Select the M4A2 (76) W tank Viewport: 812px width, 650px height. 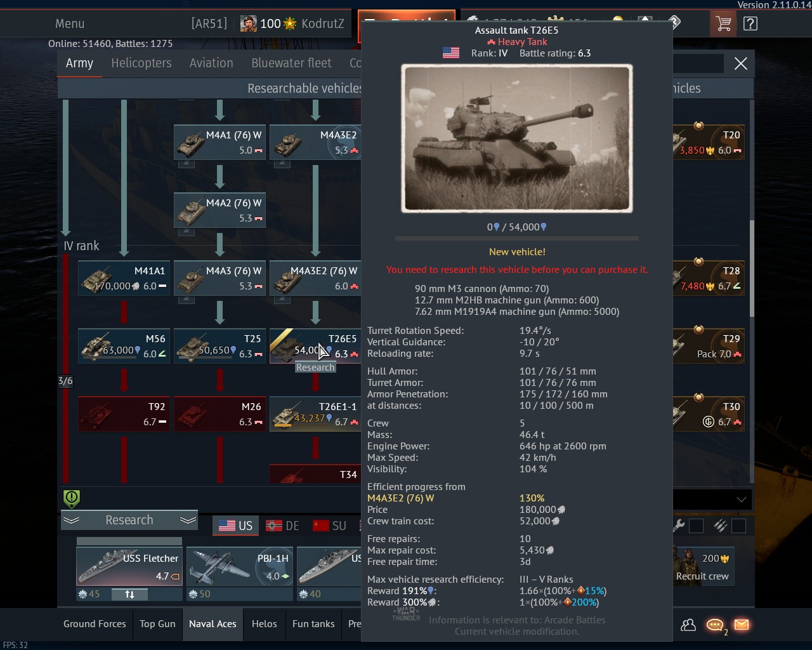pos(219,210)
